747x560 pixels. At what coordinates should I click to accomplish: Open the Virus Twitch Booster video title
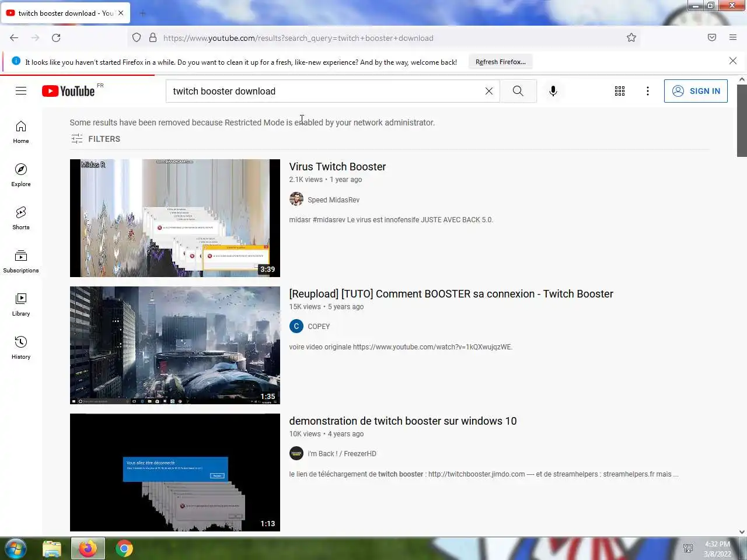click(x=337, y=167)
